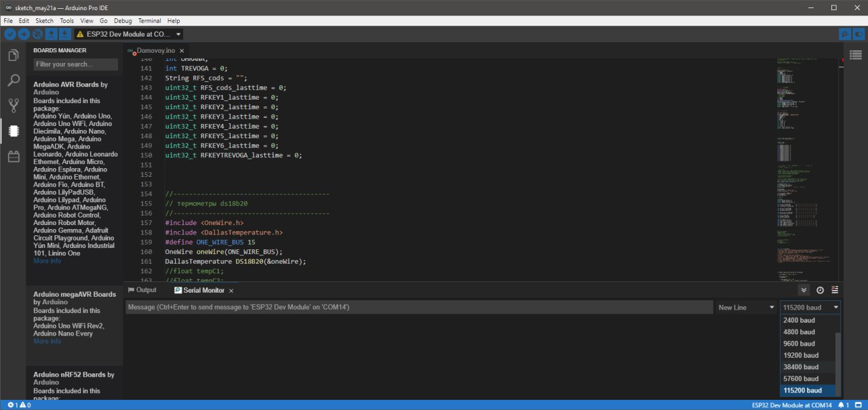Choose 2400 baud from the list
The image size is (868, 410).
[808, 320]
